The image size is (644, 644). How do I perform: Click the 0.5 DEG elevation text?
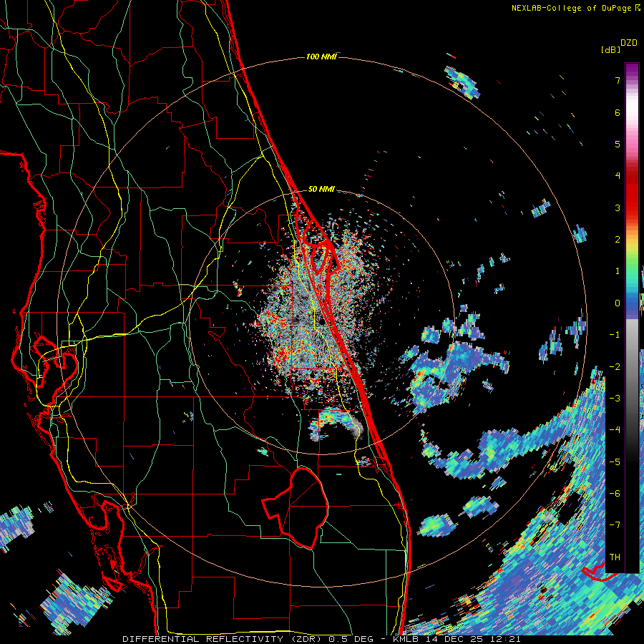coord(351,639)
